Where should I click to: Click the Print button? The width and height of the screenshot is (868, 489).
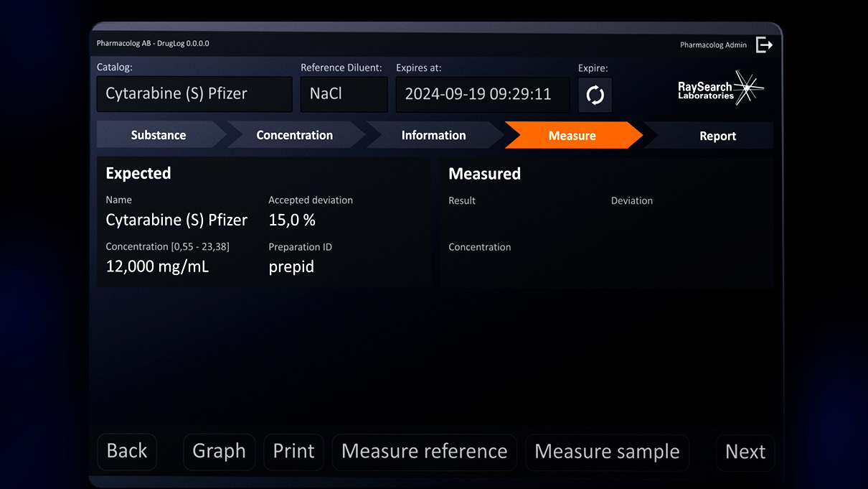(x=293, y=452)
